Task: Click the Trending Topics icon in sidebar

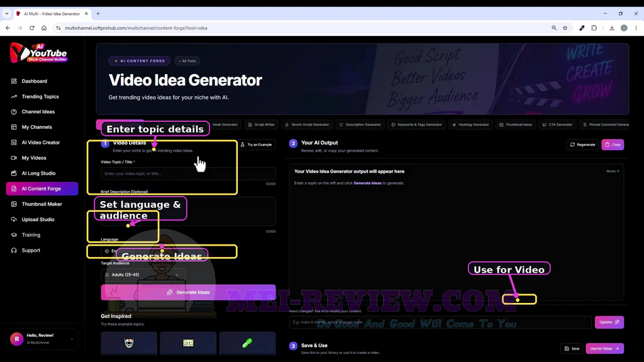Action: pyautogui.click(x=14, y=96)
